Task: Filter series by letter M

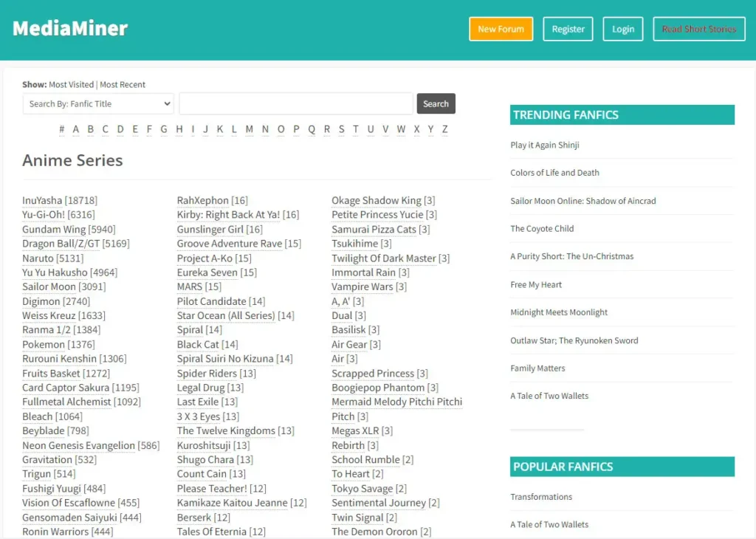Action: tap(249, 129)
